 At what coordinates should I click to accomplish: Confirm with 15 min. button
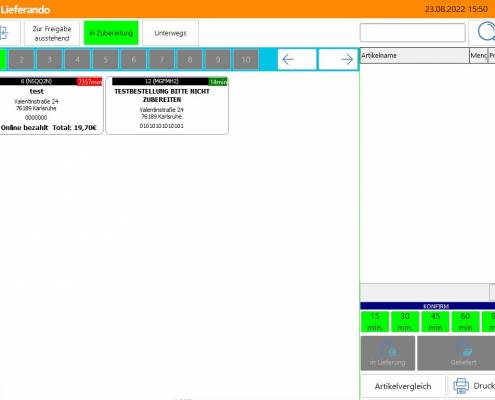(375, 322)
